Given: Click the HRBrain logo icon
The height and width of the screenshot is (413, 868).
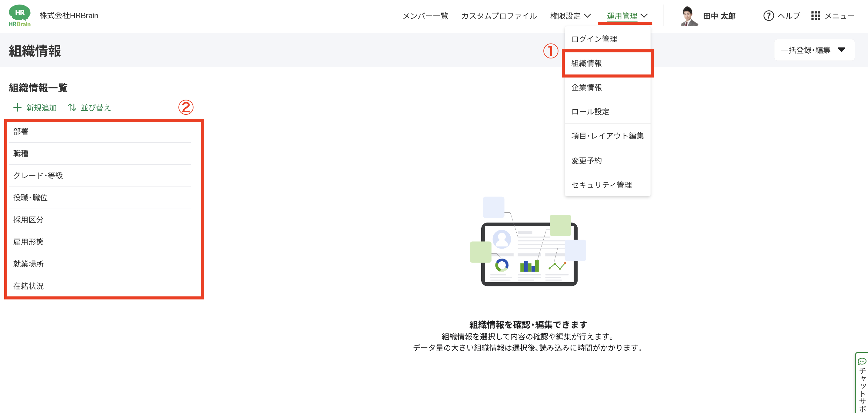Looking at the screenshot, I should [19, 15].
